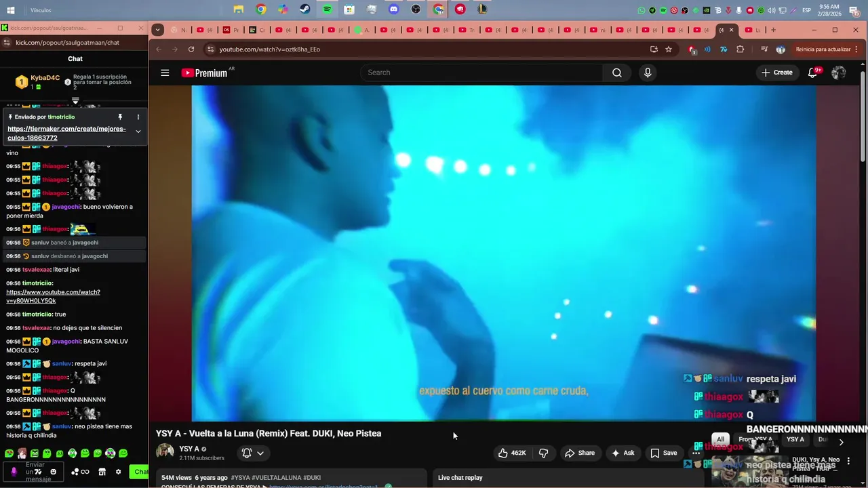
Task: Dislike the video
Action: coord(543,453)
